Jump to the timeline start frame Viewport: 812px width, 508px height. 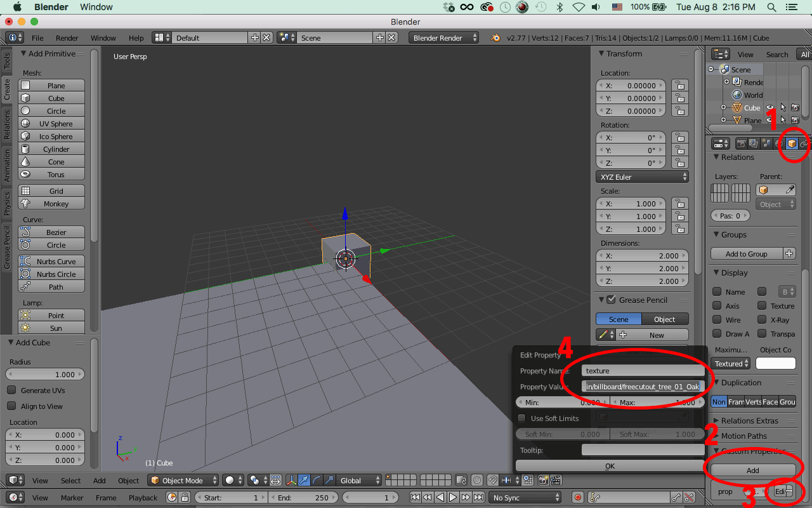pyautogui.click(x=415, y=498)
